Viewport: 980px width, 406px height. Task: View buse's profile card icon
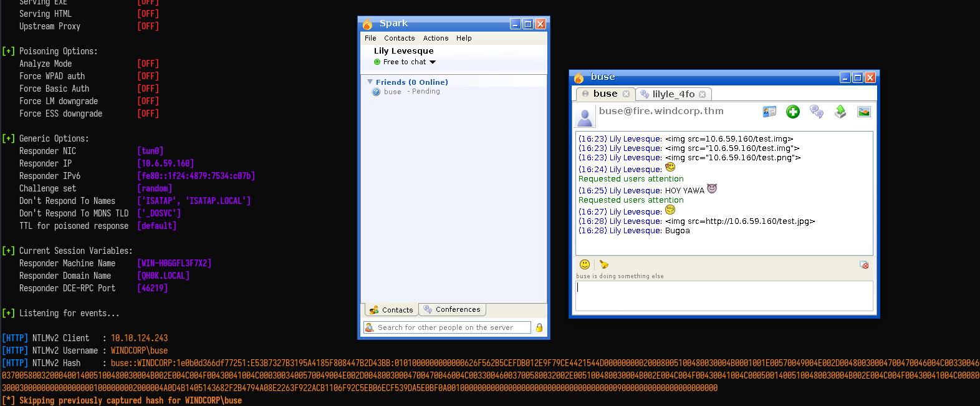pyautogui.click(x=769, y=112)
